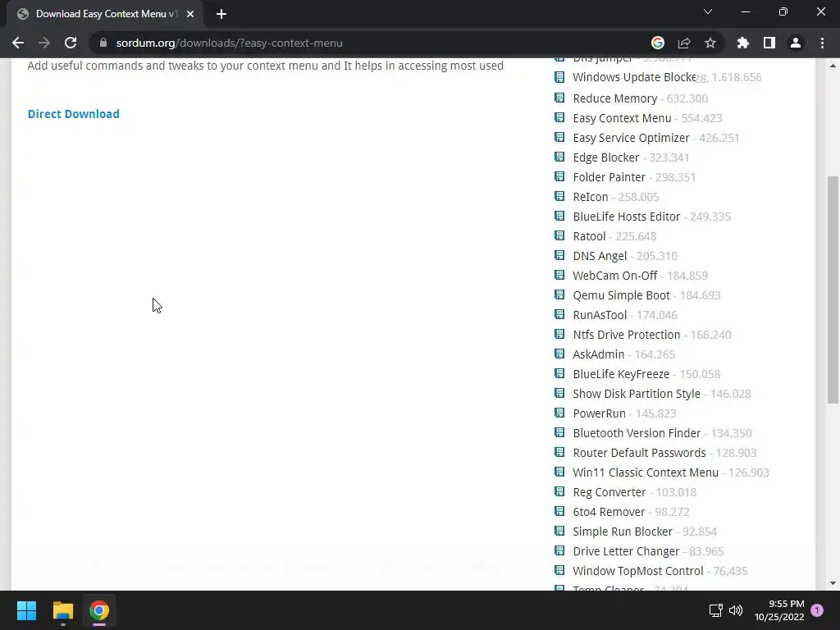Click the DNS Angel entry
This screenshot has width=840, height=630.
pos(599,256)
